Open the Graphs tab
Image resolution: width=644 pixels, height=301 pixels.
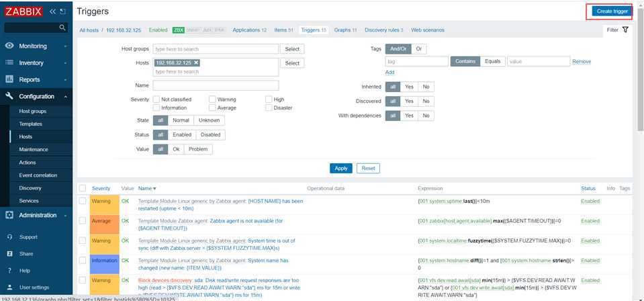point(345,30)
